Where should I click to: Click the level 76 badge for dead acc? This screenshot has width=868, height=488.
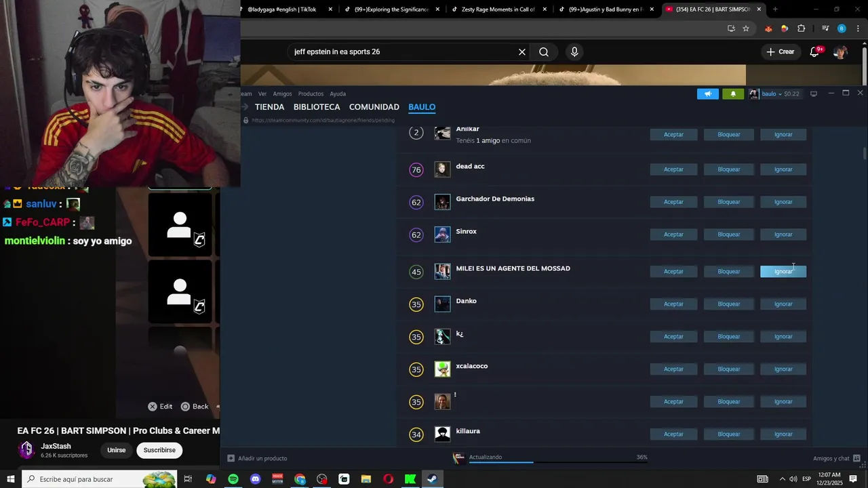[x=416, y=169]
